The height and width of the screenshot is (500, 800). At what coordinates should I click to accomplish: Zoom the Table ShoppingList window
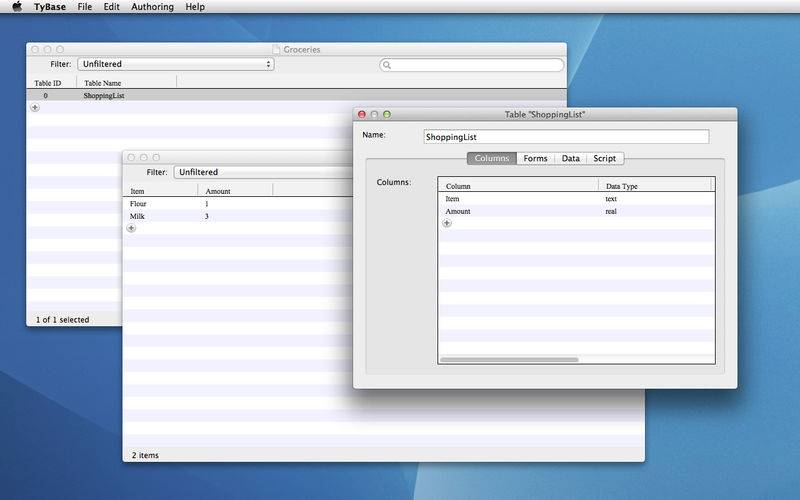tap(387, 114)
